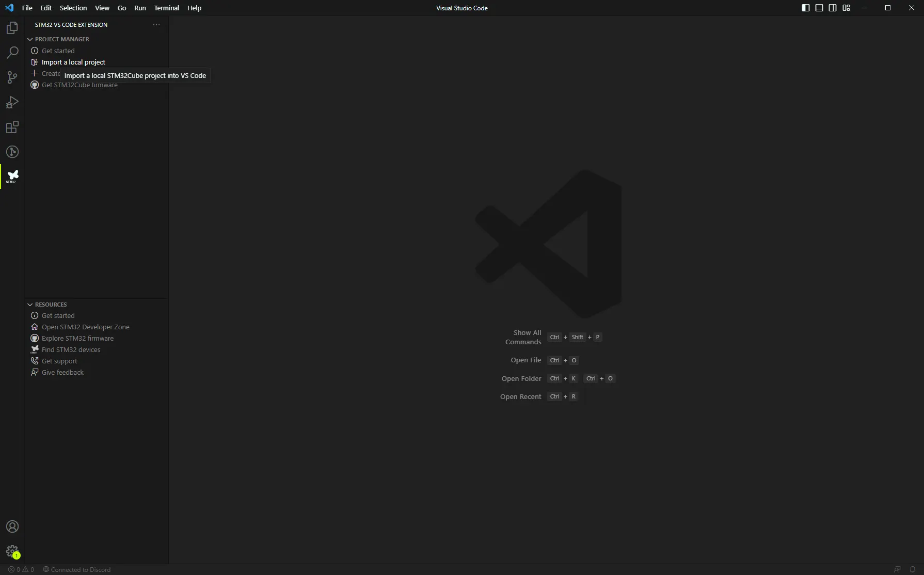Image resolution: width=924 pixels, height=575 pixels.
Task: Click the Get STM32Cube firmware GitHub icon
Action: click(x=35, y=85)
